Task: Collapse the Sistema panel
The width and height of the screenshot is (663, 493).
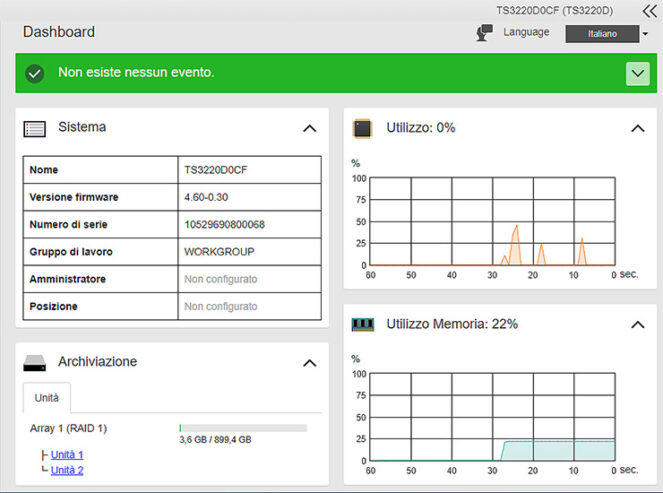Action: pos(309,128)
